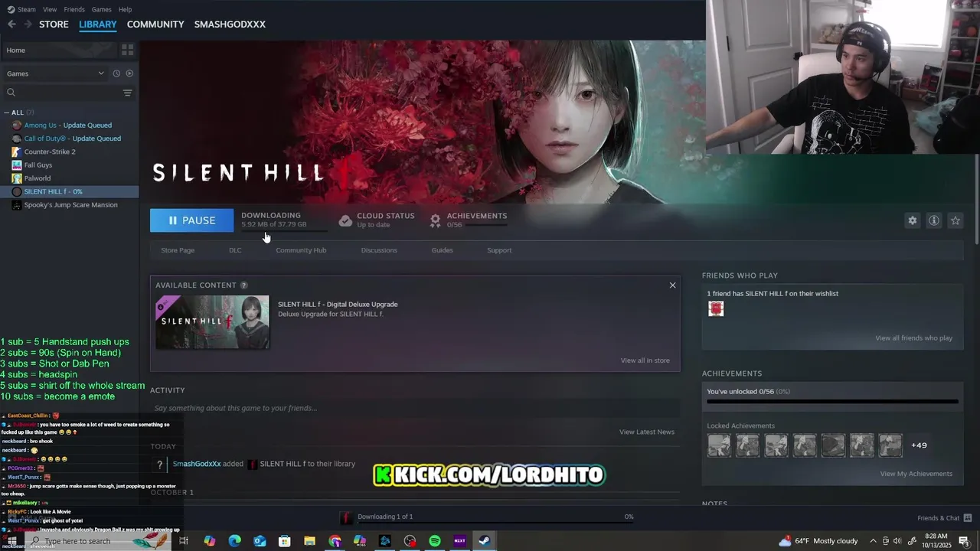The image size is (980, 551).
Task: Open advanced filter options icon in sidebar
Action: 127,93
